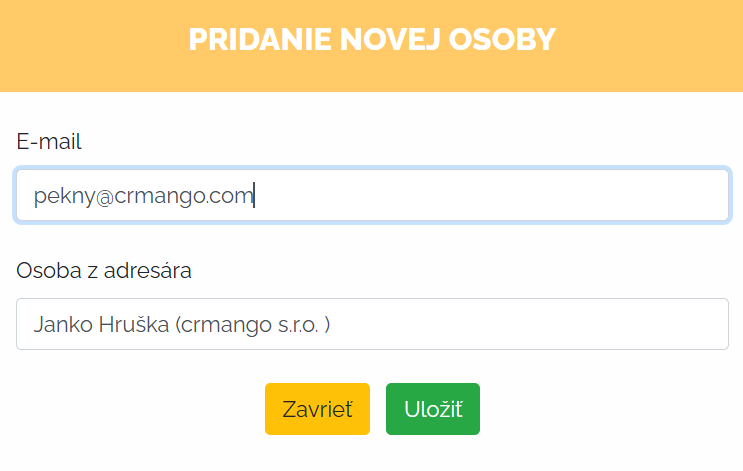Click the Osoba z adresára field
Screen dimensions: 743x471
[x=372, y=324]
